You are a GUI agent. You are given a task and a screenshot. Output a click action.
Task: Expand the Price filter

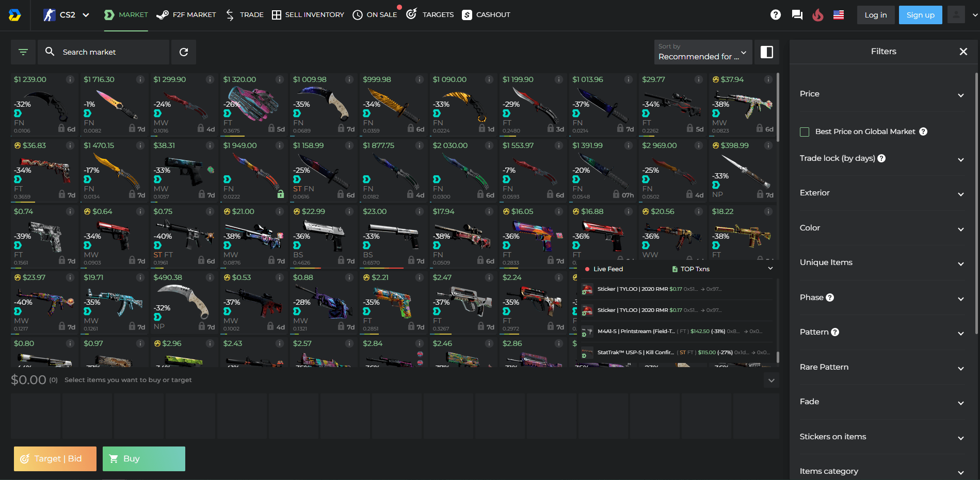click(x=882, y=94)
